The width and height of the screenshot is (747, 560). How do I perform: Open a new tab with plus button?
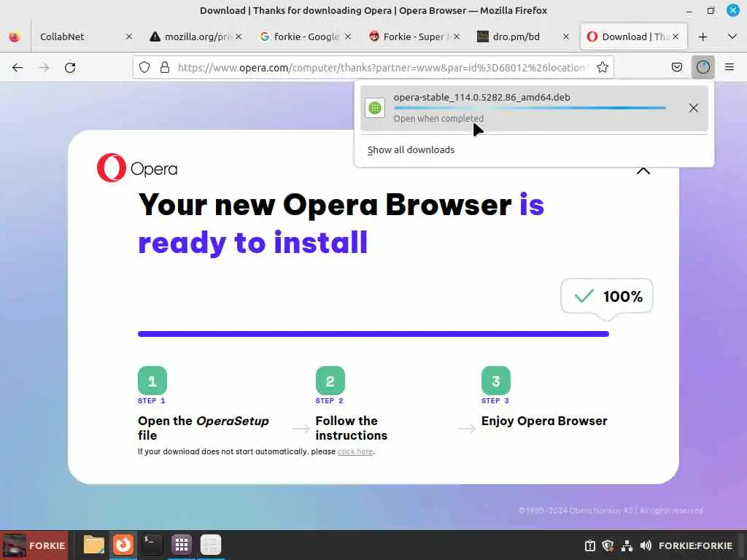coord(703,36)
